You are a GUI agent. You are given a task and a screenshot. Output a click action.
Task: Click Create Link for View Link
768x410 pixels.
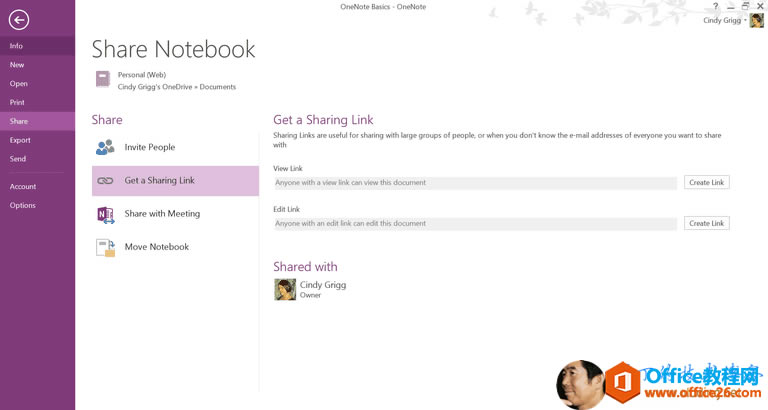[706, 182]
